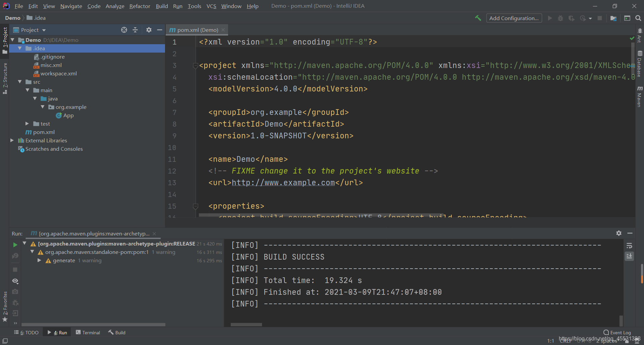Open the Navigate menu
This screenshot has width=644, height=345.
(71, 6)
